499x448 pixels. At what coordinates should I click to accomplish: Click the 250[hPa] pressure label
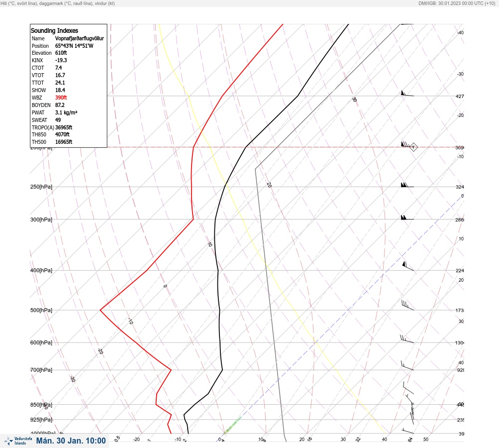[x=41, y=187]
